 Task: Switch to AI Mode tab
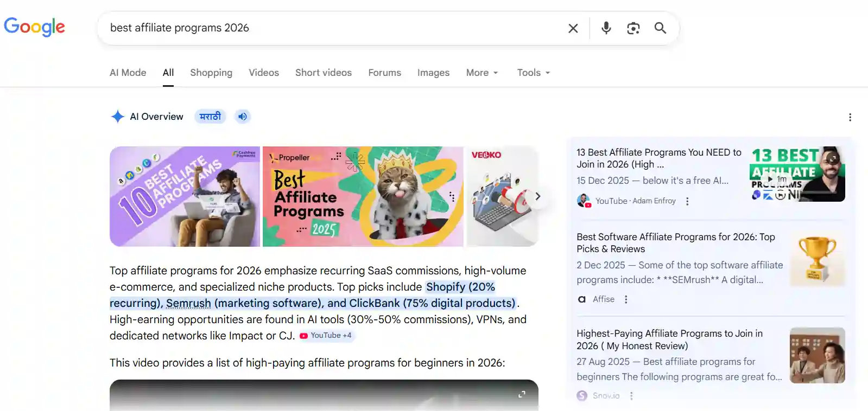pyautogui.click(x=128, y=73)
